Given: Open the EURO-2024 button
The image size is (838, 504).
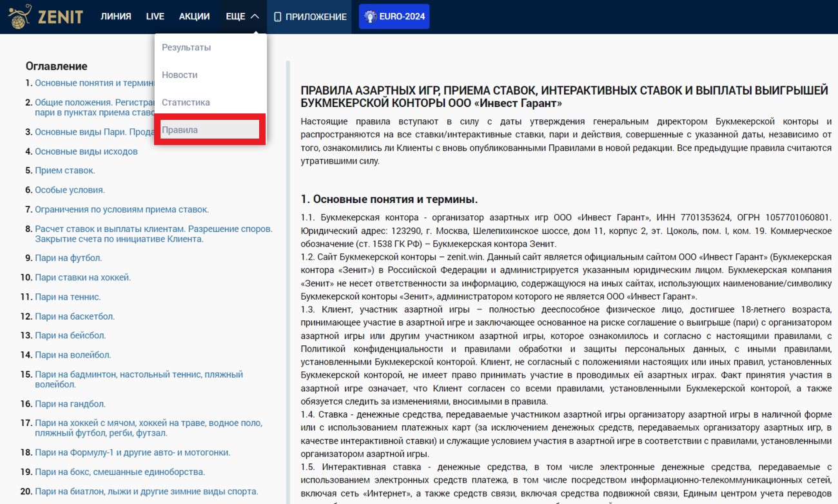Looking at the screenshot, I should coord(394,17).
